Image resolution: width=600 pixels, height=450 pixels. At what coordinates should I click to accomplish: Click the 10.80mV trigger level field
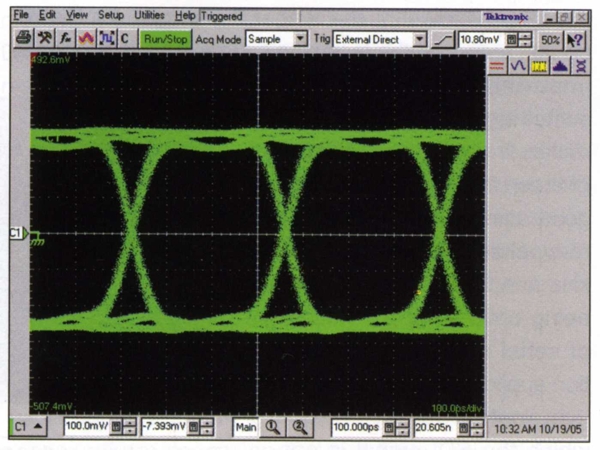[x=481, y=39]
